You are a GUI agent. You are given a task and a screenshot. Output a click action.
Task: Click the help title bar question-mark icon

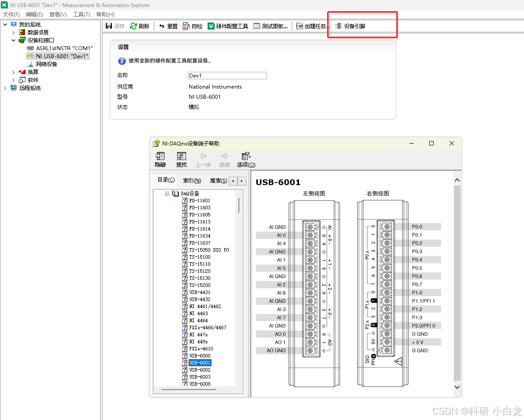click(x=156, y=143)
